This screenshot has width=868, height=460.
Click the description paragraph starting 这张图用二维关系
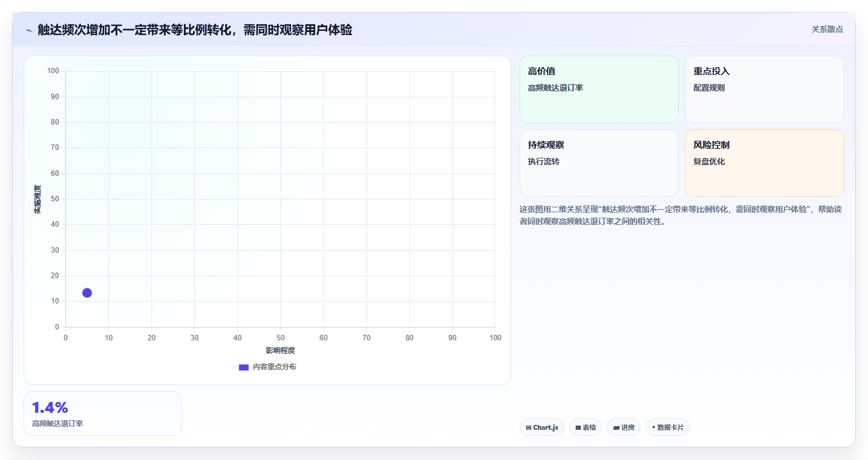680,215
